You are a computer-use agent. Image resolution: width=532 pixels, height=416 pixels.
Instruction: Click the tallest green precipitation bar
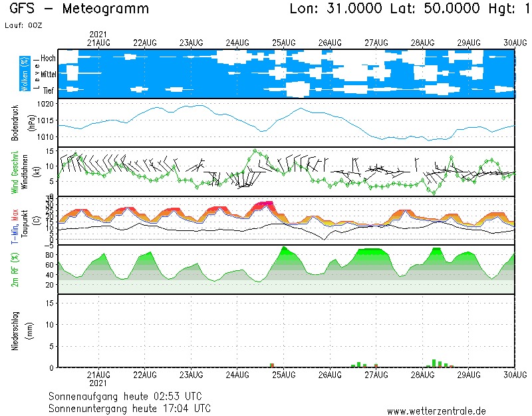434,363
